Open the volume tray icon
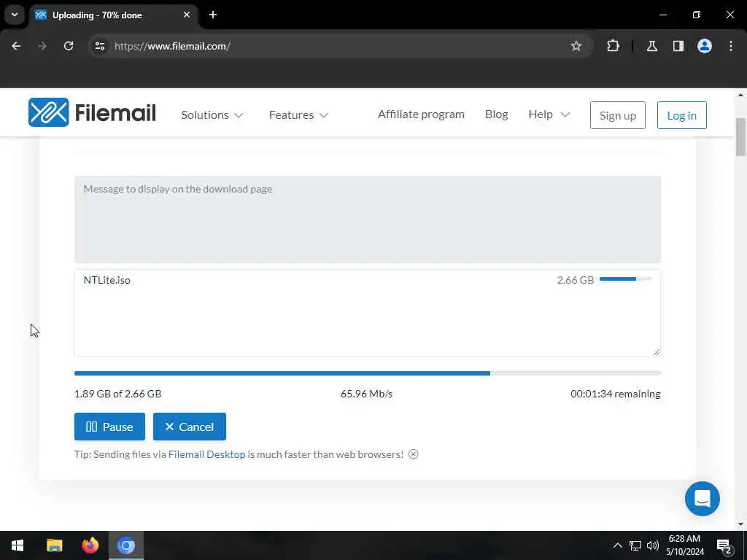747x560 pixels. tap(653, 545)
